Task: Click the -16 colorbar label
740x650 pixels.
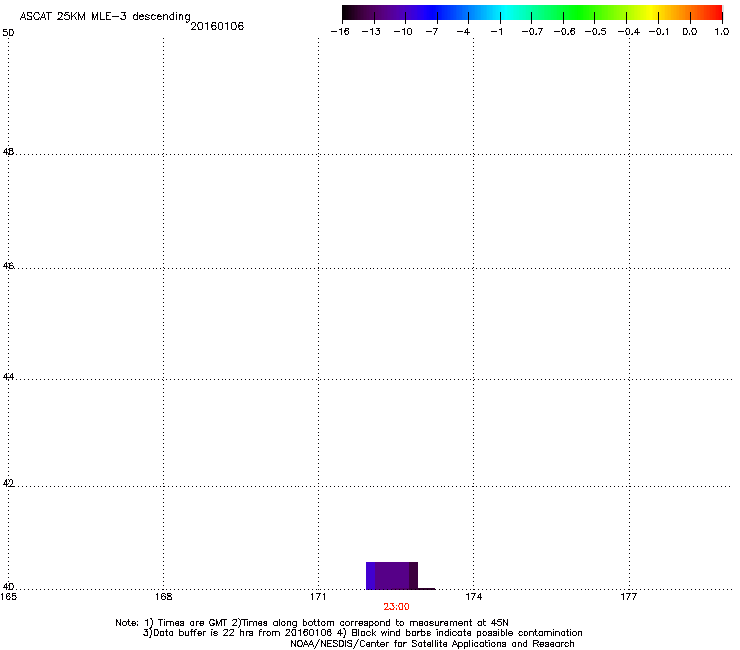Action: pos(340,32)
